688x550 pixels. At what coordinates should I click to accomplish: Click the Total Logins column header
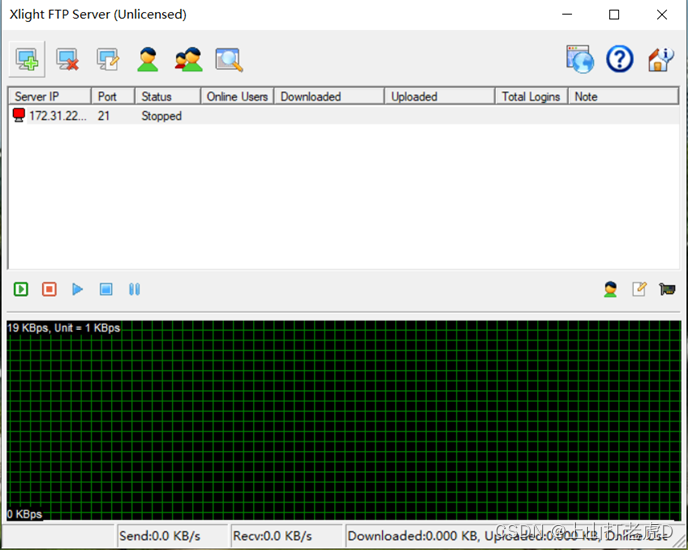[530, 97]
